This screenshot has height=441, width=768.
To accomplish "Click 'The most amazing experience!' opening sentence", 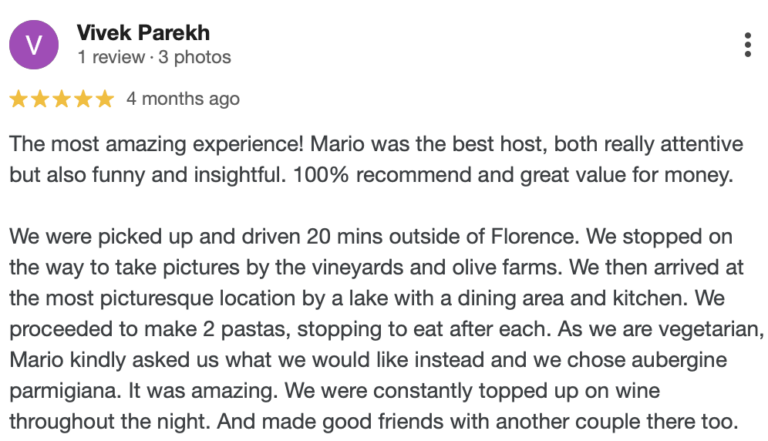I will pyautogui.click(x=157, y=145).
